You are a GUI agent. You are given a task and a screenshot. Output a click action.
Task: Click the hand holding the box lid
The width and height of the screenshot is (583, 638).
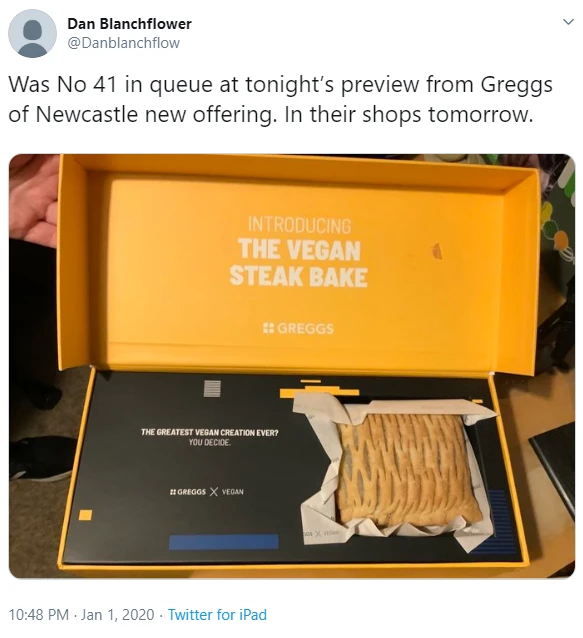click(x=35, y=200)
